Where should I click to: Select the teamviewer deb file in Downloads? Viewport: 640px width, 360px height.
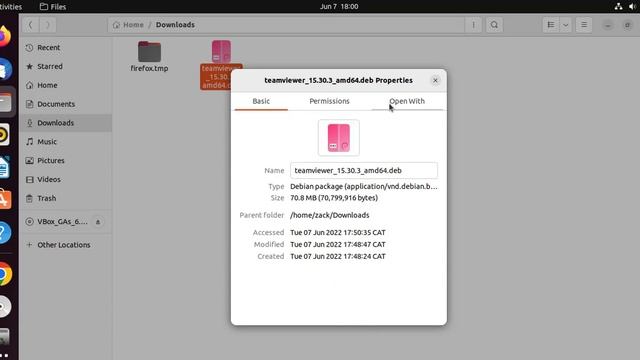pos(221,64)
